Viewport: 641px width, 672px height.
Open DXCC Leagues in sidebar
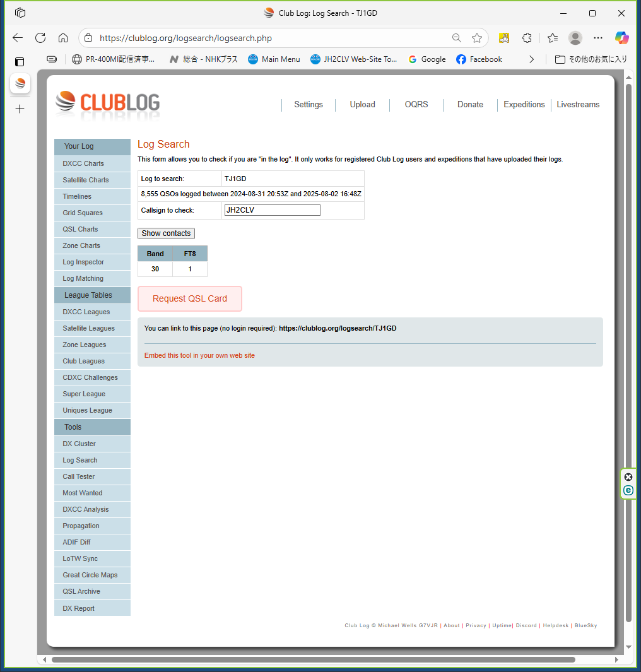(92, 312)
